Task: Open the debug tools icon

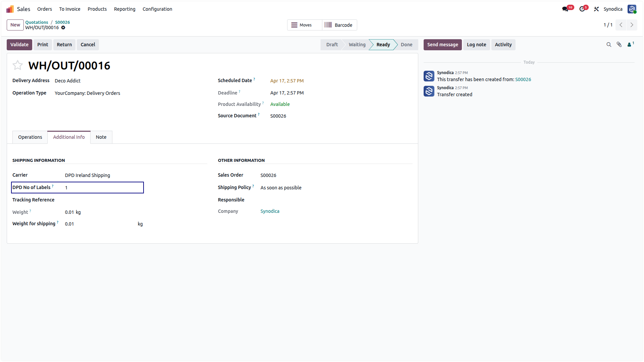Action: coord(596,9)
